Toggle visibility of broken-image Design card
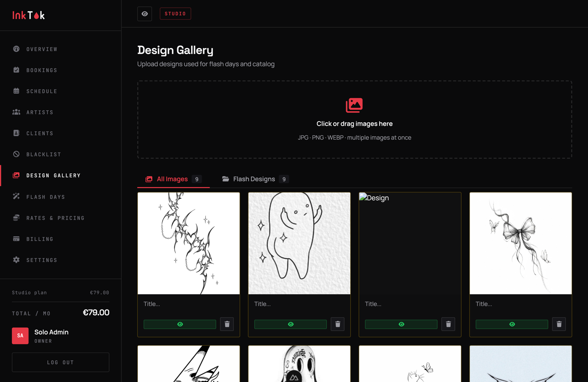The width and height of the screenshot is (588, 382). point(401,324)
